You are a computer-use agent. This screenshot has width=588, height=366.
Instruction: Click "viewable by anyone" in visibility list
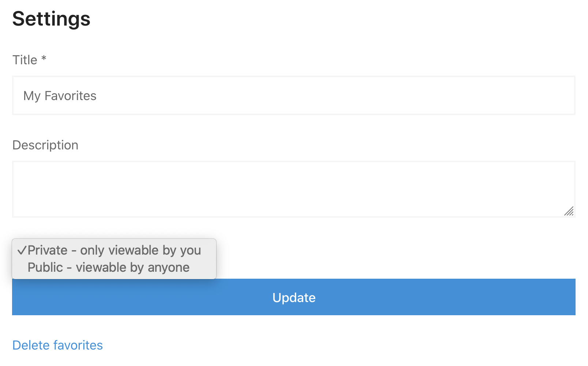tap(133, 267)
